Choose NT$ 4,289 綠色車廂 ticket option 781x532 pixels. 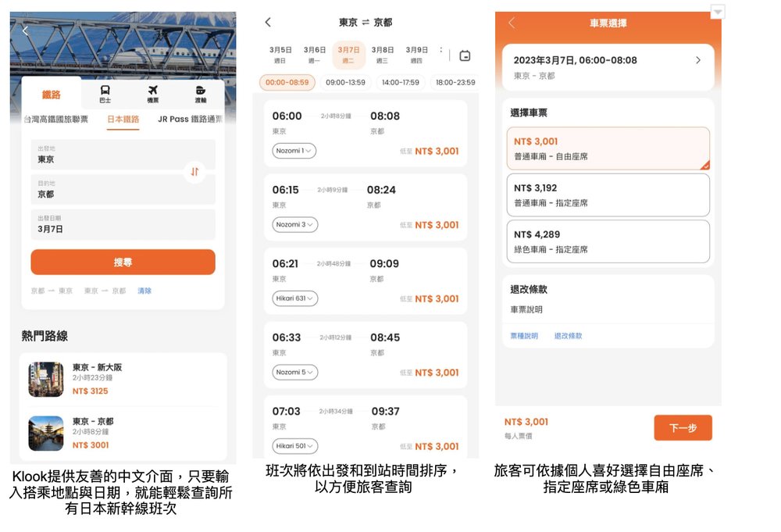(x=608, y=241)
